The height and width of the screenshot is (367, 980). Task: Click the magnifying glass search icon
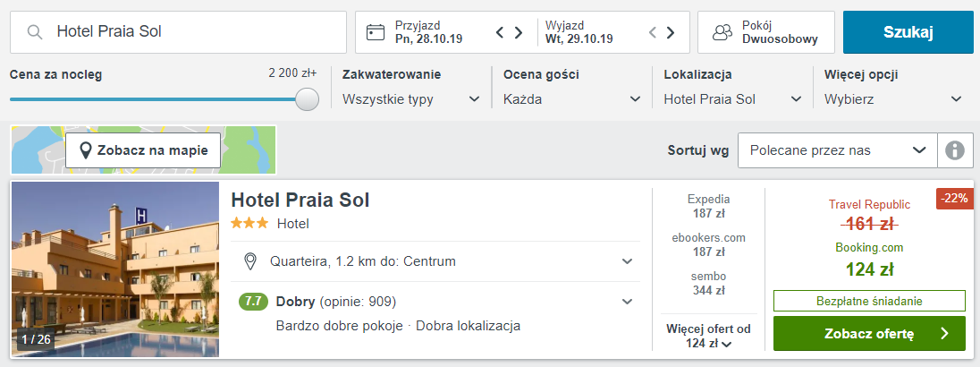click(x=35, y=32)
